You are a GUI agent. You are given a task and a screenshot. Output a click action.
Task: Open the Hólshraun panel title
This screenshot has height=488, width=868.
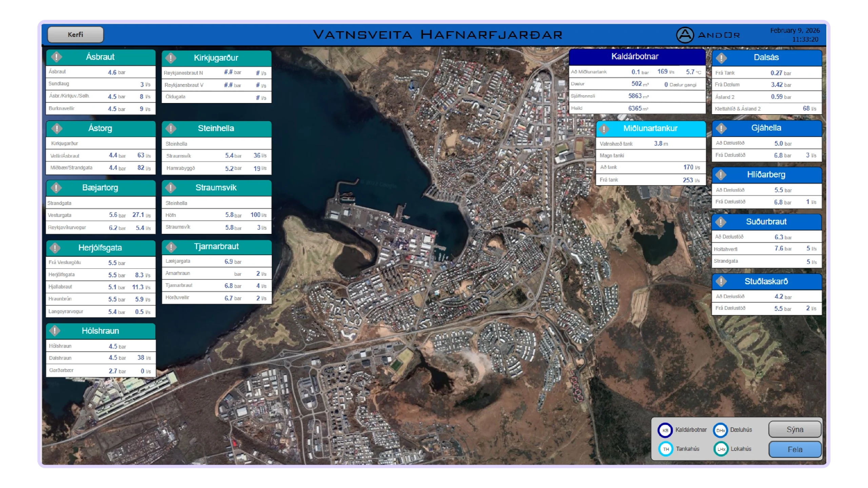[100, 331]
